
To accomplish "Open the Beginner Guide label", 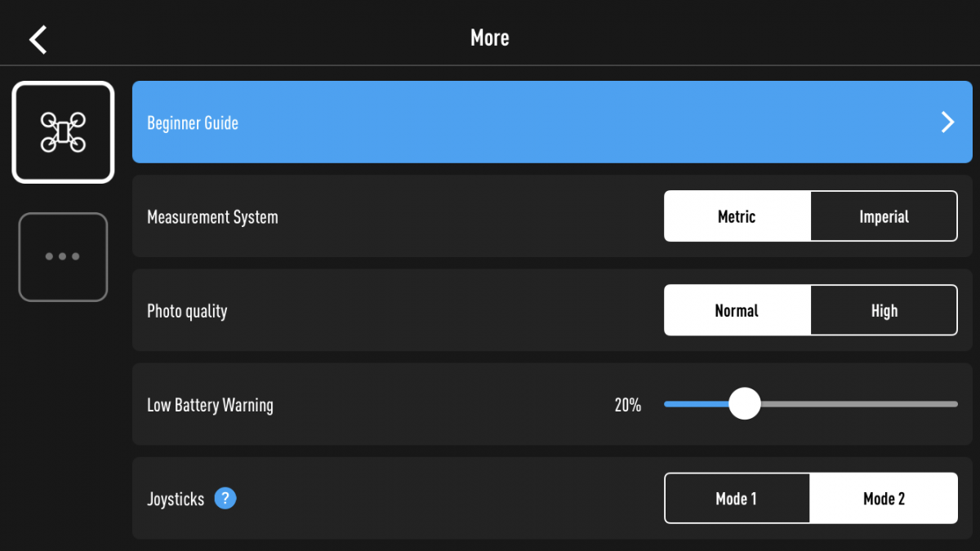I will [x=193, y=123].
